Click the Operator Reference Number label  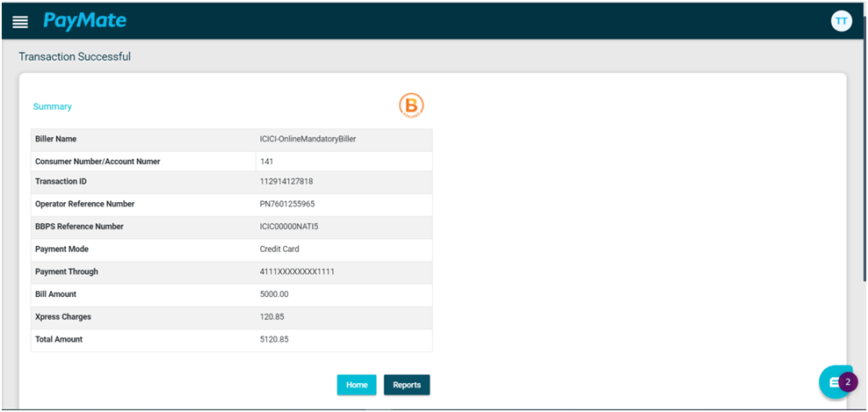point(84,204)
